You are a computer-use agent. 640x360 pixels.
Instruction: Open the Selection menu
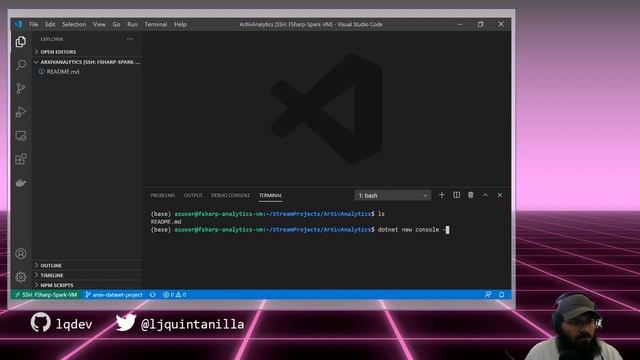(74, 24)
